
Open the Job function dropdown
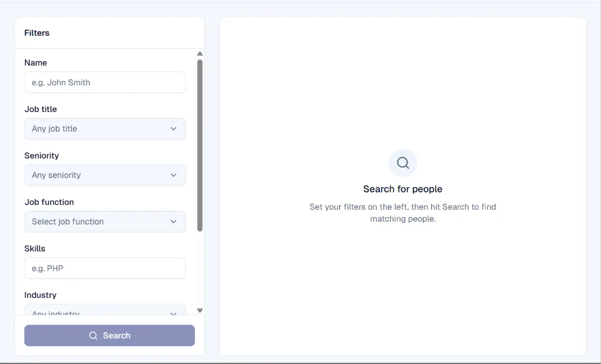click(x=105, y=222)
